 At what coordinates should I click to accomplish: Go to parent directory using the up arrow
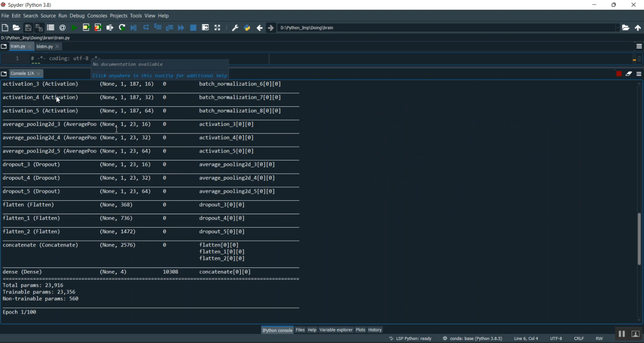tap(638, 28)
